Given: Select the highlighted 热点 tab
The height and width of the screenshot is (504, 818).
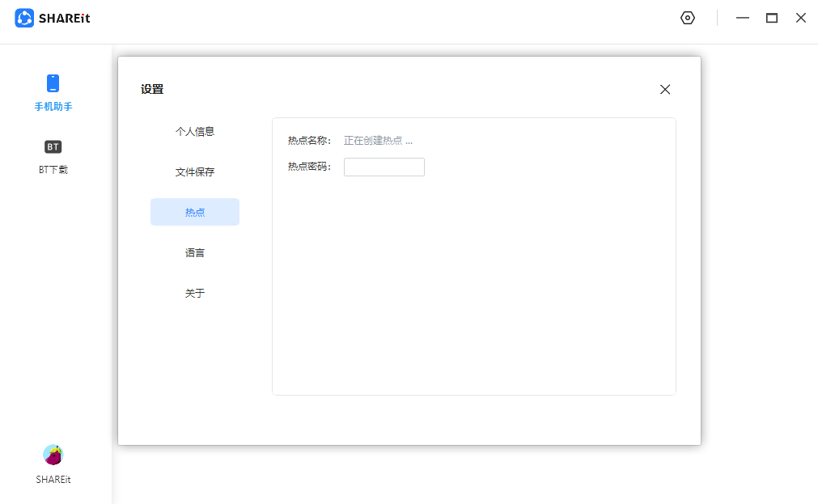Looking at the screenshot, I should (195, 211).
